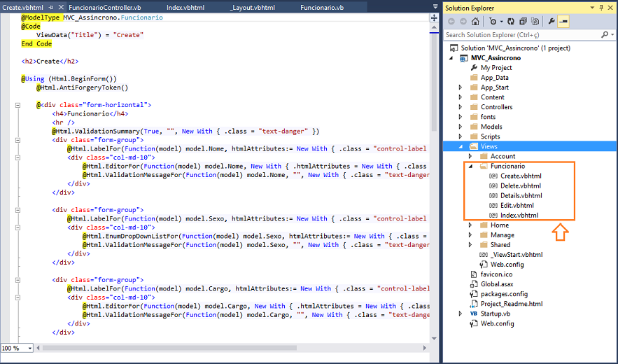
Task: Expand the Startup.vb node
Action: point(461,314)
